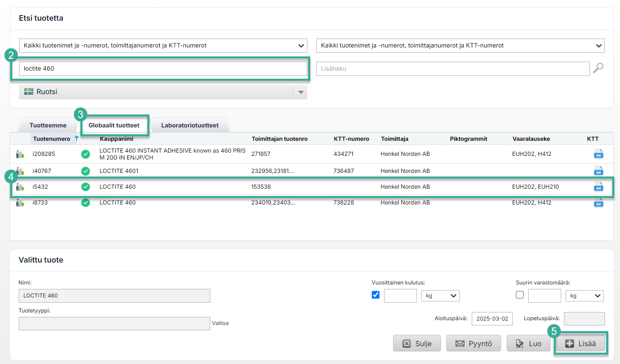Sort by KTT-numero column header
The image size is (620, 364).
click(352, 139)
